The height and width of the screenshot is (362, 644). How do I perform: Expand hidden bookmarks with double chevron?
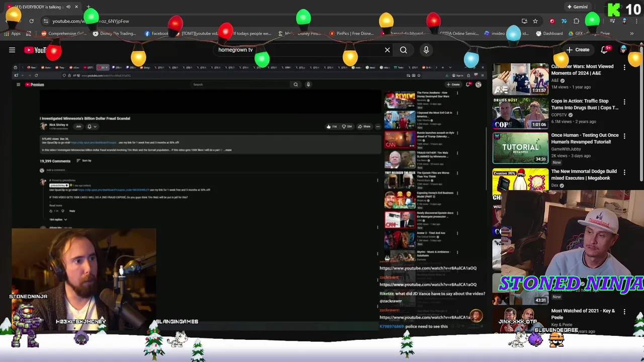coord(632,34)
